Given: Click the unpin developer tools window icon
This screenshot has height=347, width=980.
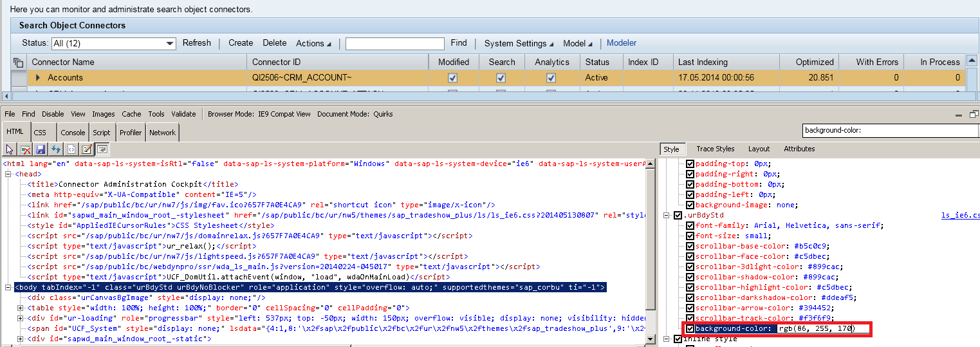Looking at the screenshot, I should (x=974, y=114).
